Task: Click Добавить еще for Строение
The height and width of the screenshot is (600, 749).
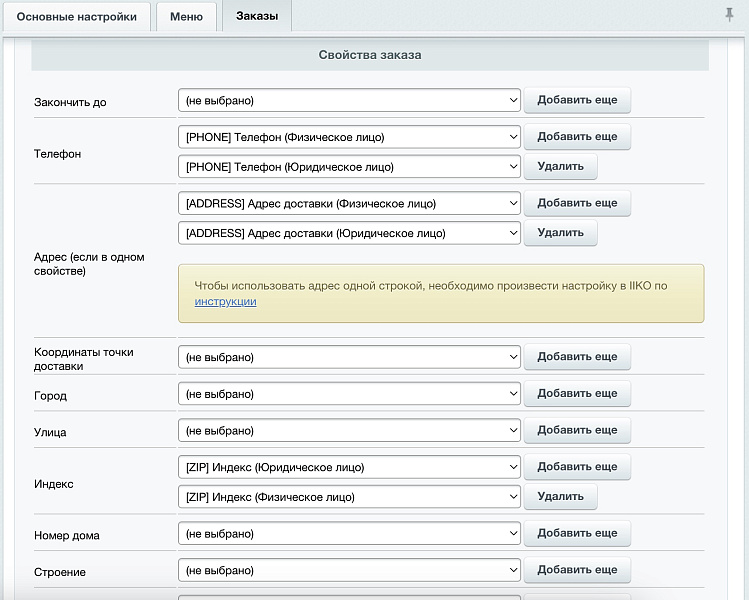Action: click(577, 570)
